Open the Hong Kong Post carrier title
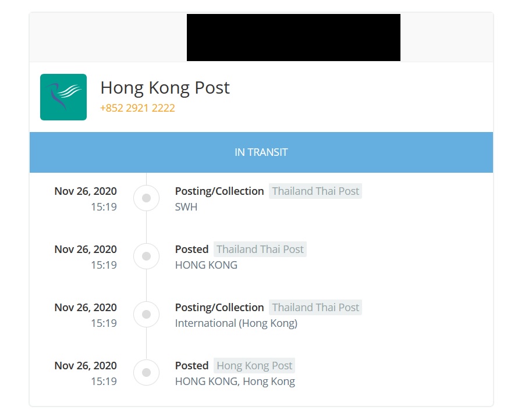532x417 pixels. coord(165,88)
